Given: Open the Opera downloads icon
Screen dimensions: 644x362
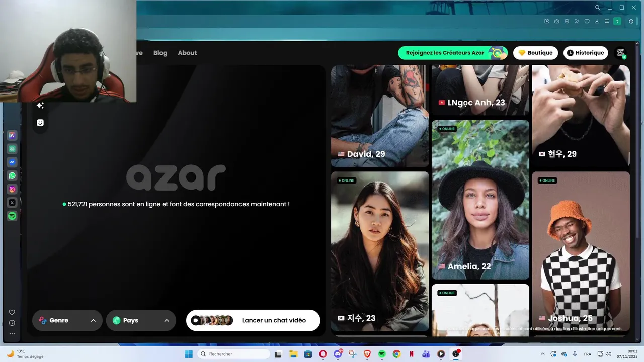Looking at the screenshot, I should tap(597, 21).
